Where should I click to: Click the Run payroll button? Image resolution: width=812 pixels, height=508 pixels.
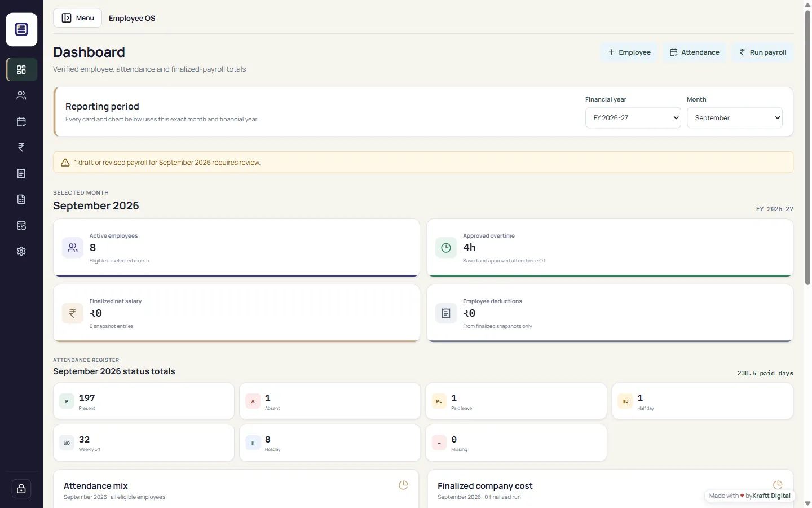(x=762, y=52)
